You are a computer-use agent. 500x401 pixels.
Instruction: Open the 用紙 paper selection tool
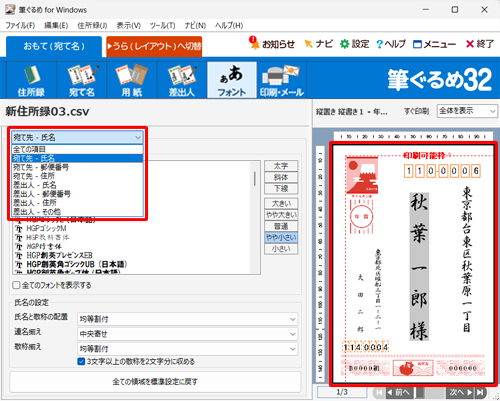[132, 80]
